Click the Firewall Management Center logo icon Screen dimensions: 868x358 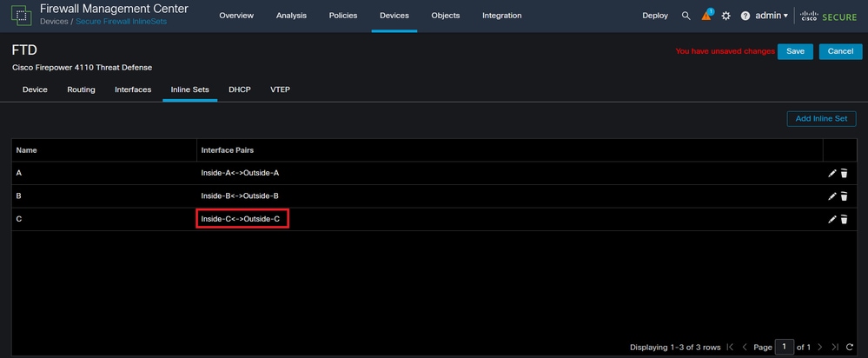pos(22,16)
